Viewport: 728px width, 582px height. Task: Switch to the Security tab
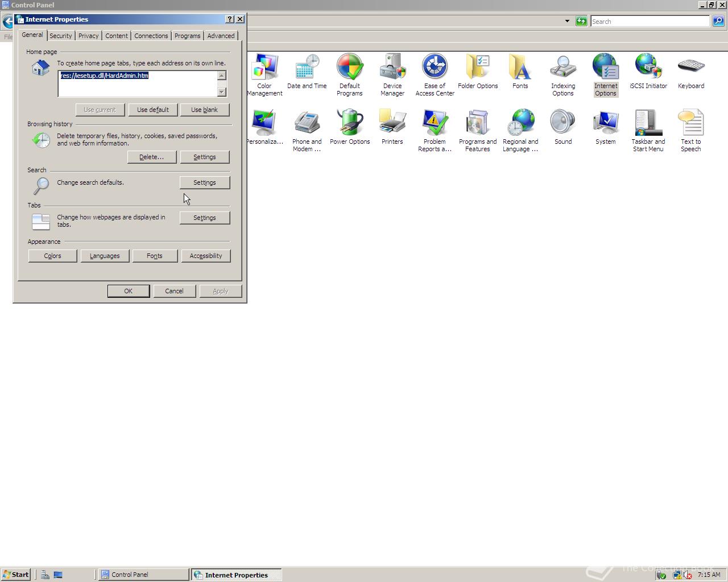61,36
